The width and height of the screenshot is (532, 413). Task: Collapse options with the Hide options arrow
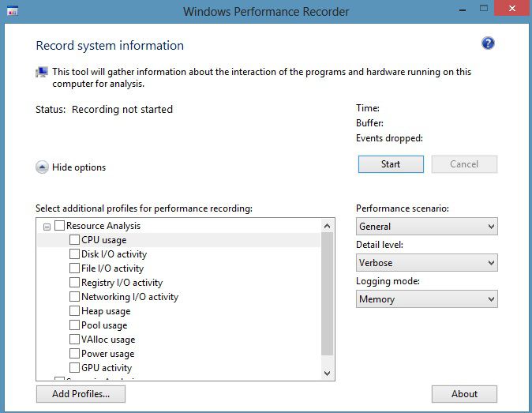tap(41, 167)
